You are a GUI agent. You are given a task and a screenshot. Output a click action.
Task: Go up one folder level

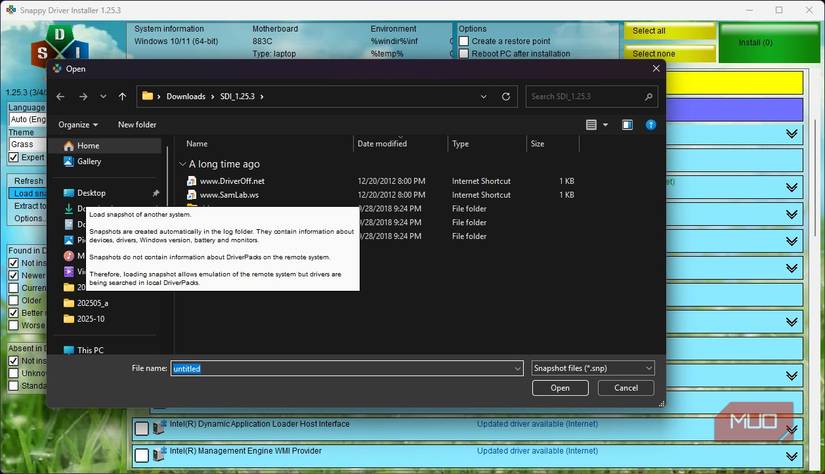[122, 97]
